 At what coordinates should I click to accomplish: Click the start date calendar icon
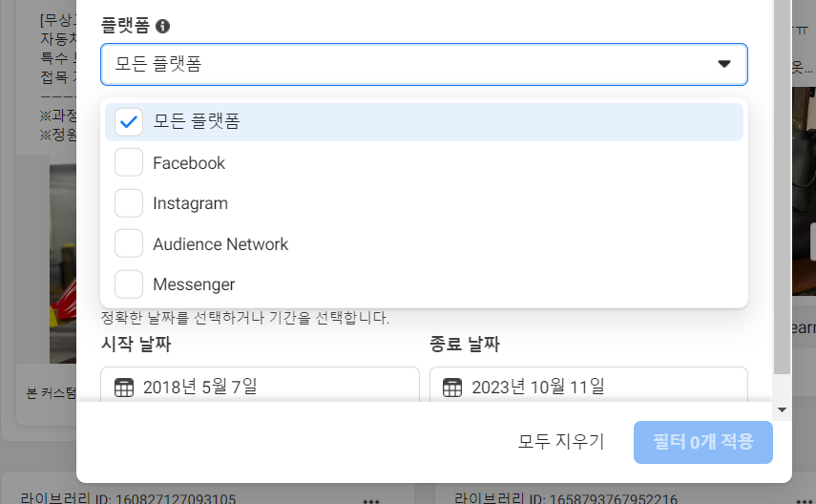124,388
